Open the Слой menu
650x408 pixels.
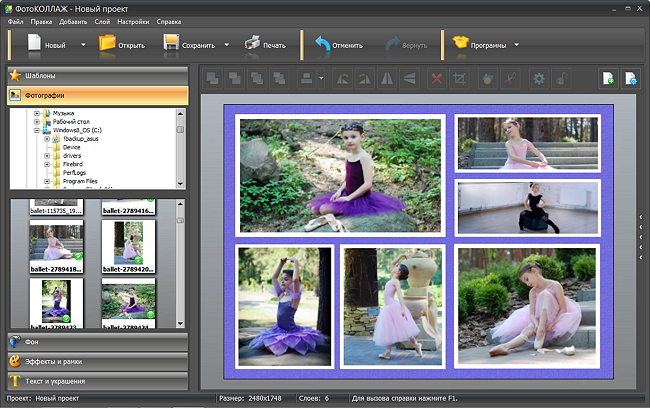point(102,21)
